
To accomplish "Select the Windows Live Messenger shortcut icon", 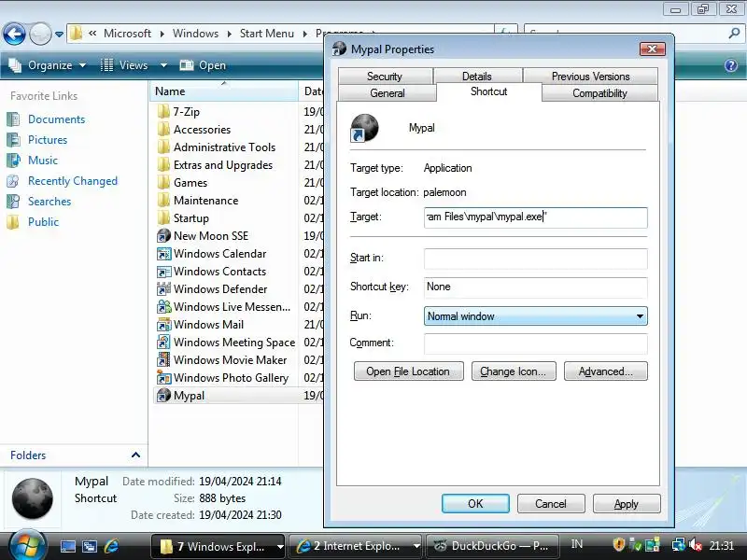I will pyautogui.click(x=163, y=307).
